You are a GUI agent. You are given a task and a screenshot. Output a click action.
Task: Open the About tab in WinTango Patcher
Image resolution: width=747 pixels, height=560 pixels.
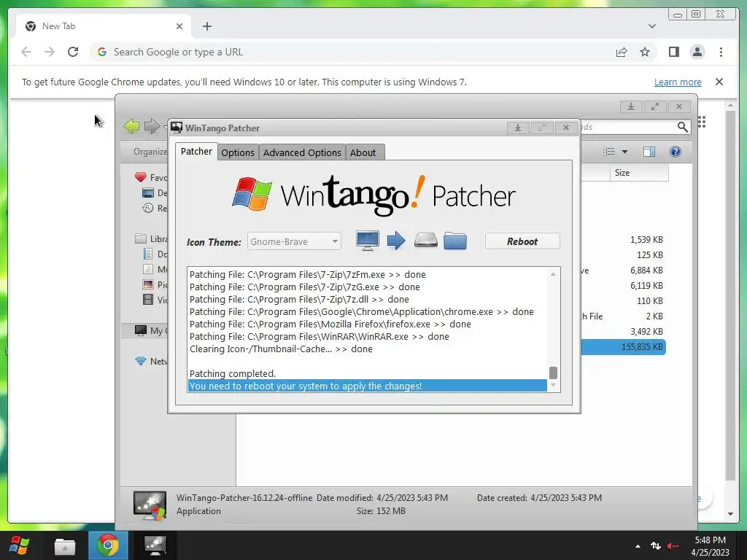[363, 152]
